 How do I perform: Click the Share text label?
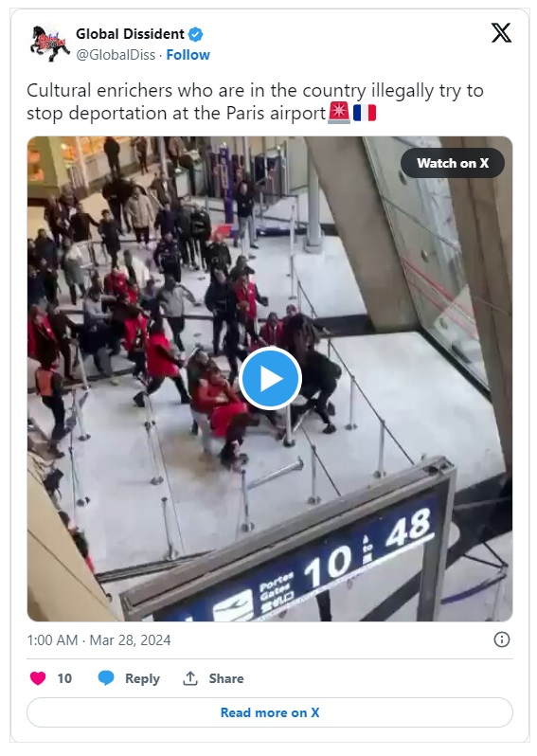click(x=226, y=678)
